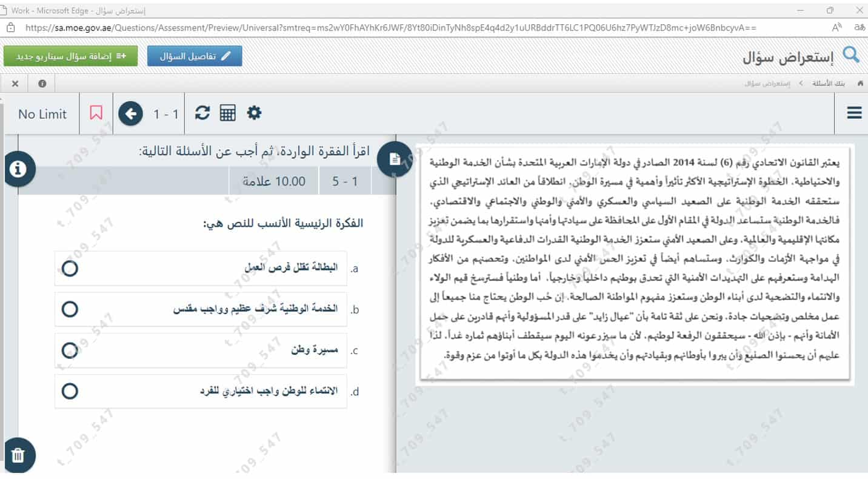The width and height of the screenshot is (868, 479).
Task: Click the question text الفكرة الرئيسية الأنسب للنص
Action: [283, 223]
